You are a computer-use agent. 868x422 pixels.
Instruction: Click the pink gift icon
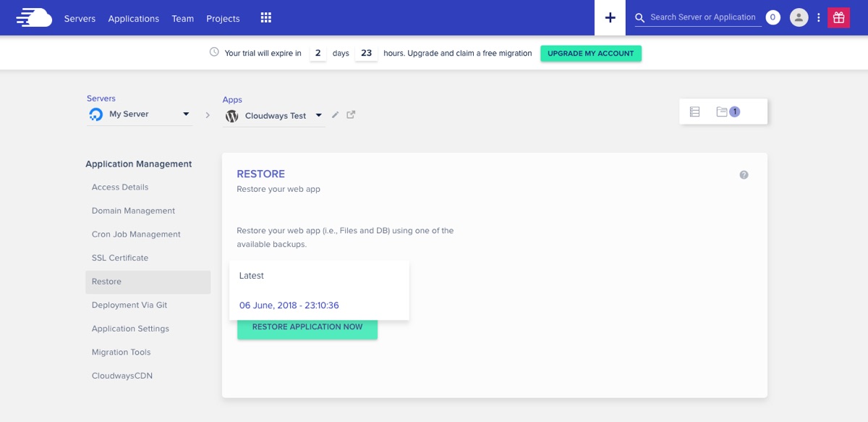[838, 17]
